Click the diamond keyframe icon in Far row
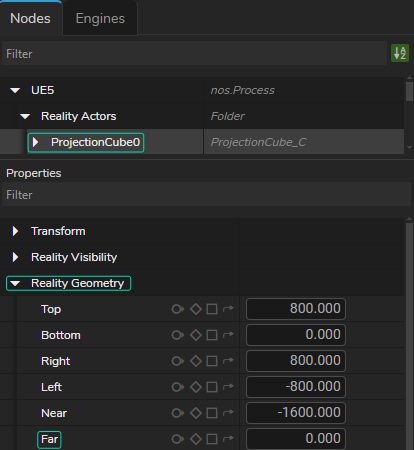The width and height of the screenshot is (414, 450). (196, 439)
